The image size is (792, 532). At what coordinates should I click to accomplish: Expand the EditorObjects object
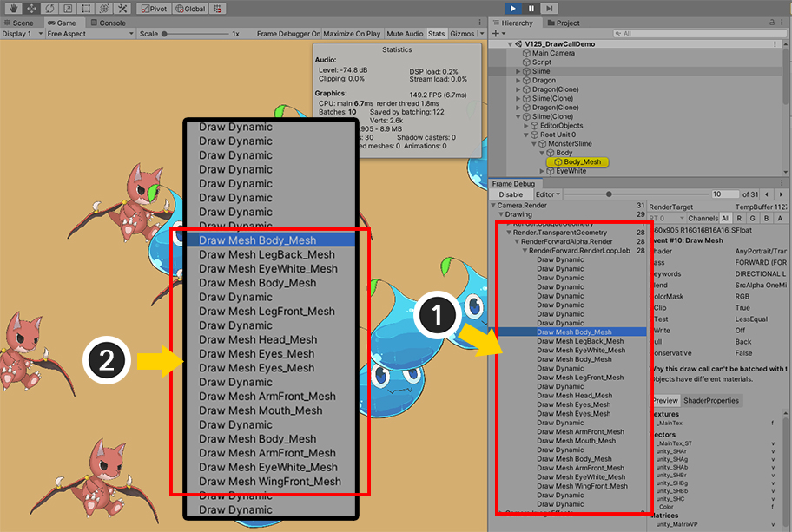point(526,126)
